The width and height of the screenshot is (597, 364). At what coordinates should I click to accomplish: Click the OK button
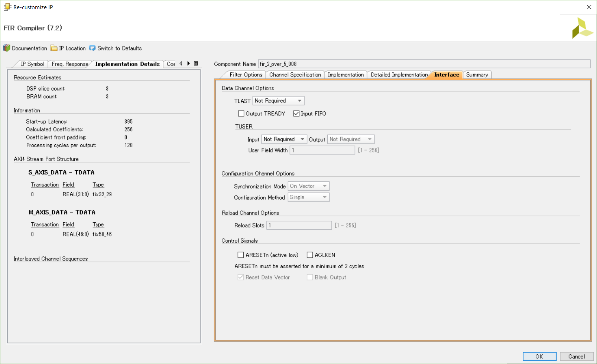(539, 356)
